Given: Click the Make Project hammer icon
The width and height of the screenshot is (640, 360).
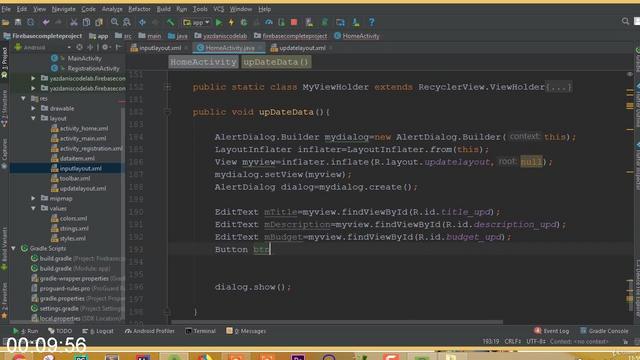Looking at the screenshot, I should pyautogui.click(x=170, y=22).
